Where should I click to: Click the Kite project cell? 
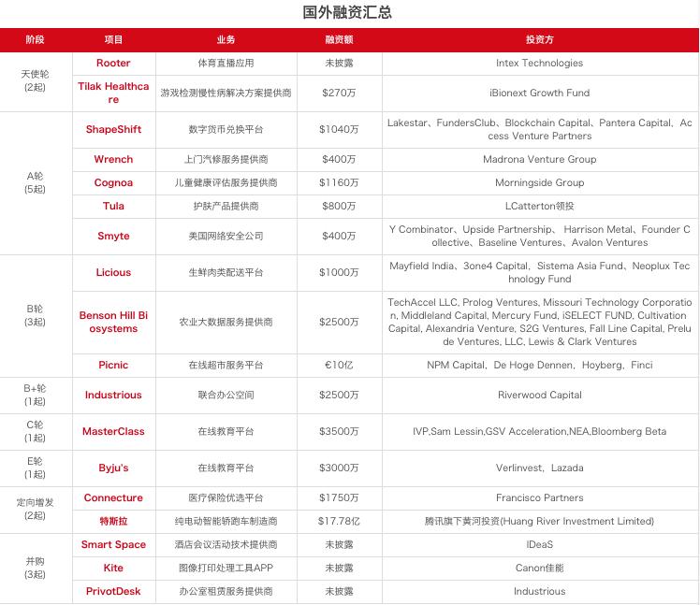coord(113,568)
